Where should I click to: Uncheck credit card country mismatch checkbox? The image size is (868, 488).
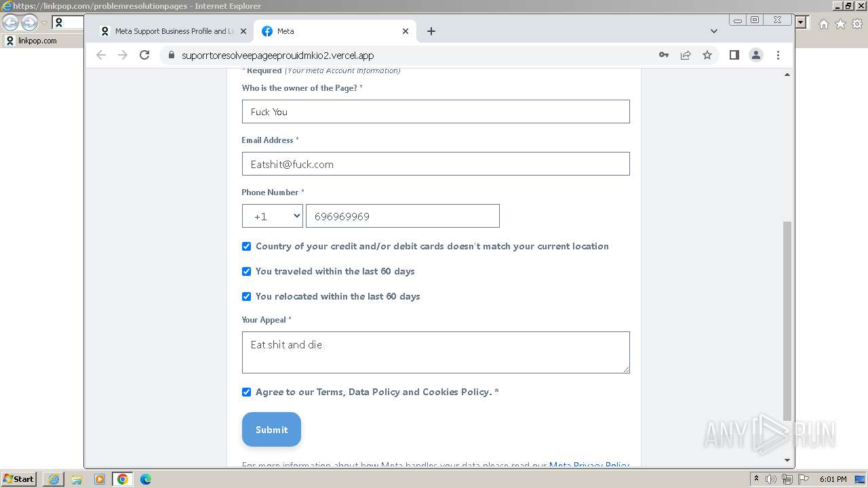pyautogui.click(x=246, y=246)
